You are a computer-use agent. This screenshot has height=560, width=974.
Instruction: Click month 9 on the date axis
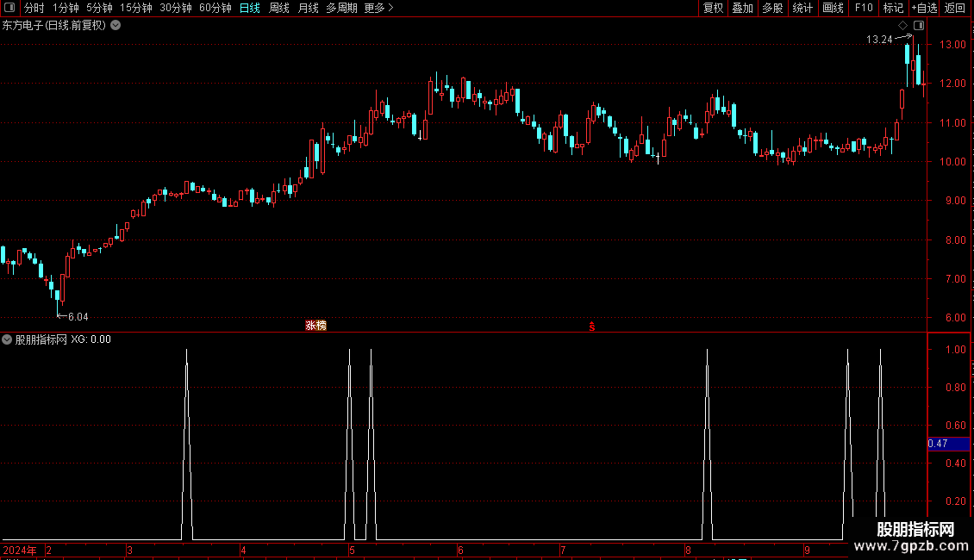click(x=808, y=551)
